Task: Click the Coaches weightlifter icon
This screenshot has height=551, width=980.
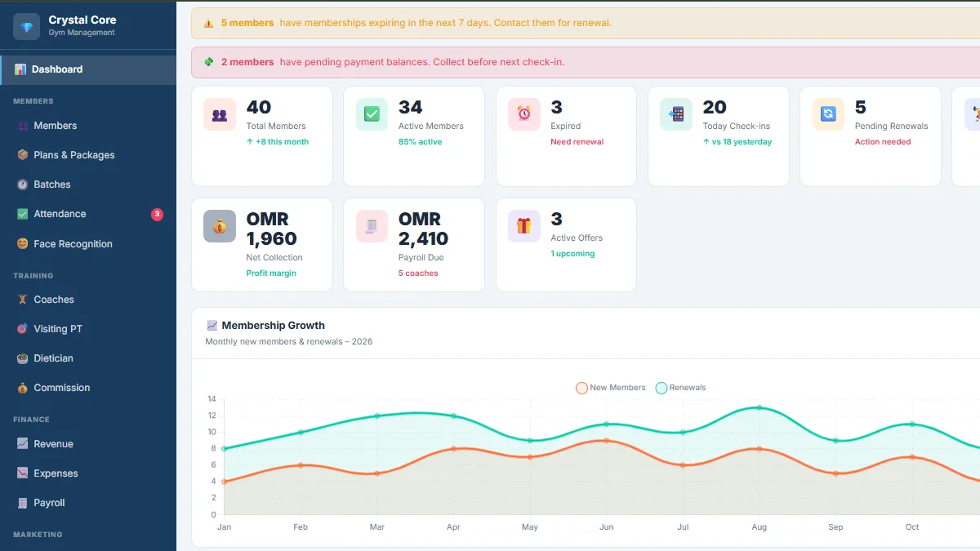Action: coord(23,300)
